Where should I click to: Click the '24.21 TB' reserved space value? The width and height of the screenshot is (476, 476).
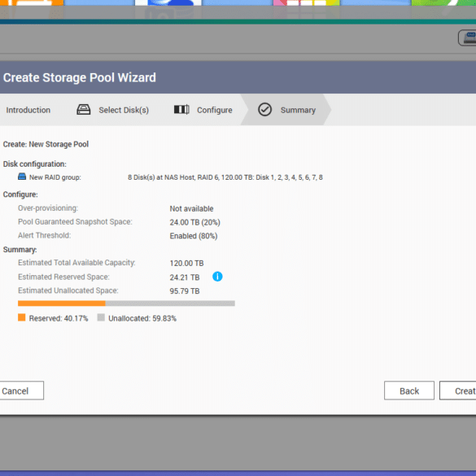point(185,277)
